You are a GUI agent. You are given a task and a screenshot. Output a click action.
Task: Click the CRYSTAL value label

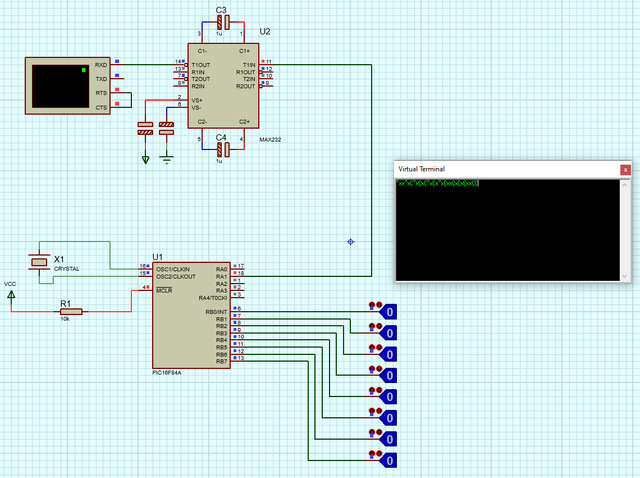pyautogui.click(x=67, y=269)
